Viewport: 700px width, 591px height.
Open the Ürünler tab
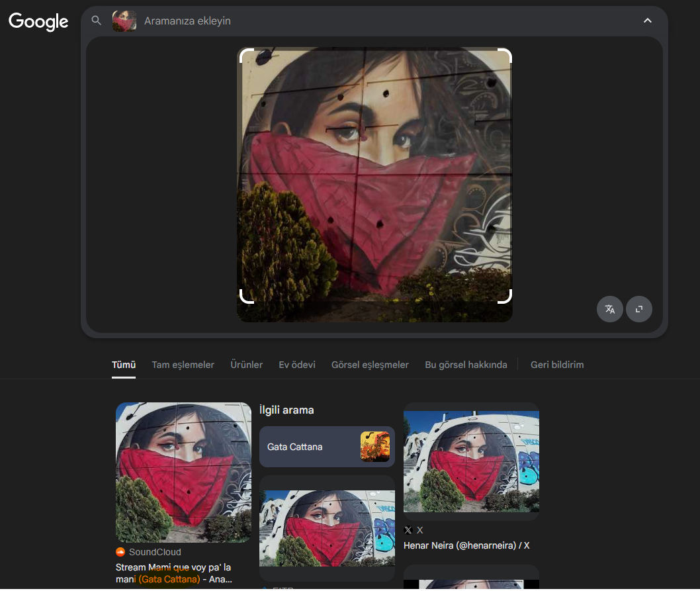coord(246,365)
